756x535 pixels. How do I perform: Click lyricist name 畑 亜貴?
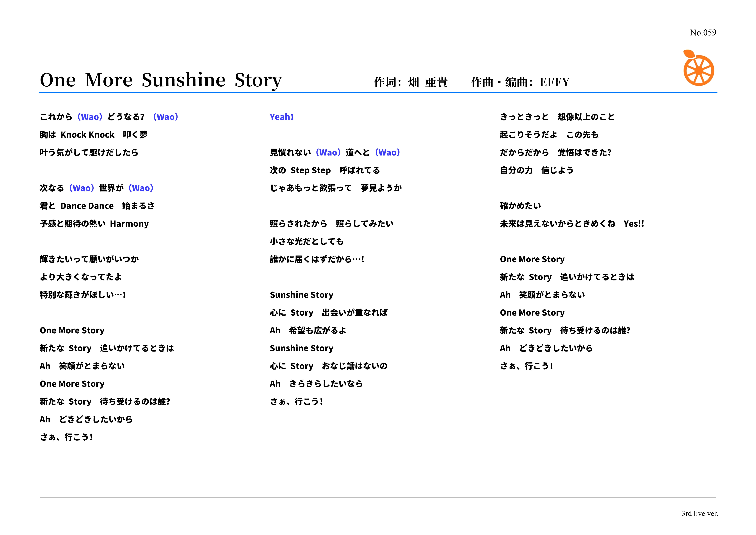pyautogui.click(x=427, y=82)
